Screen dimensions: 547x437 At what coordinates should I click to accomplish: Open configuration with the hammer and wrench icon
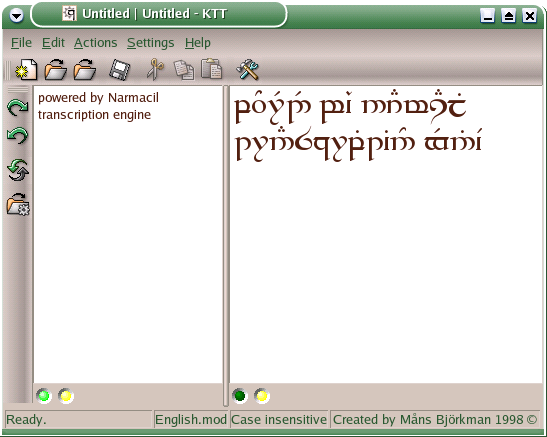coord(247,69)
